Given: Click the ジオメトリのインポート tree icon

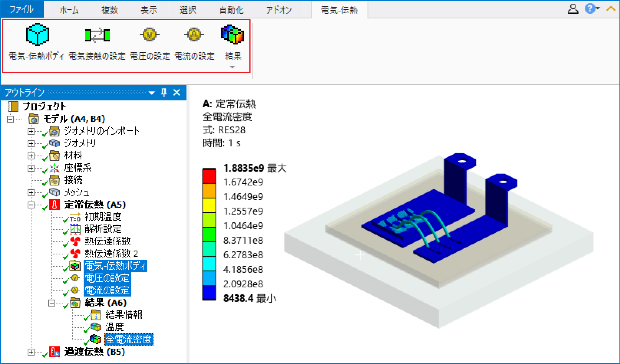Looking at the screenshot, I should click(54, 131).
